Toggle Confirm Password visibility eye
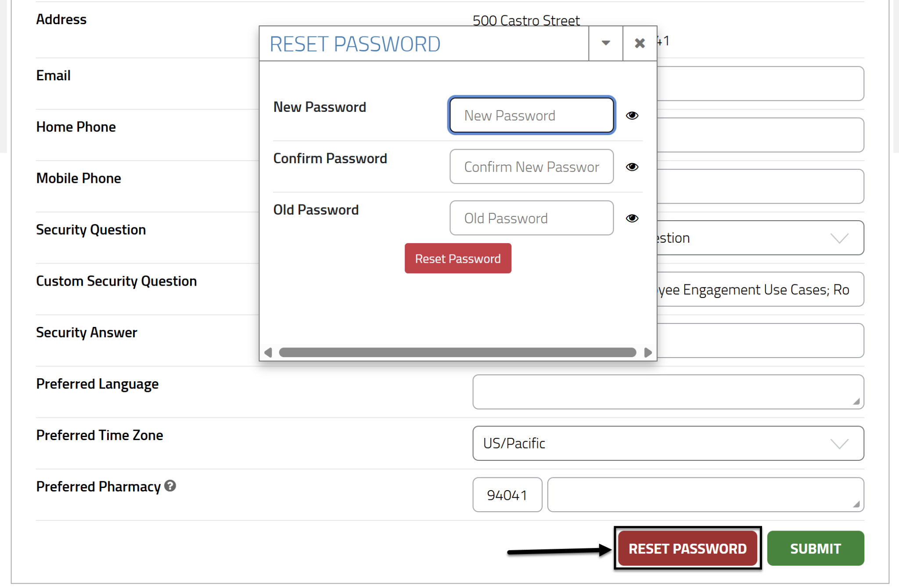The width and height of the screenshot is (899, 588). tap(632, 167)
